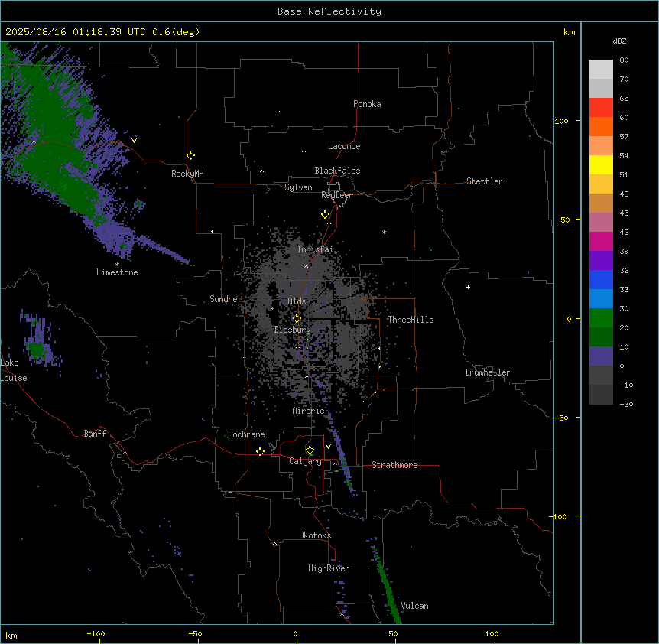Click the HighRiver town label
Screen dimensions: 659x644
329,568
